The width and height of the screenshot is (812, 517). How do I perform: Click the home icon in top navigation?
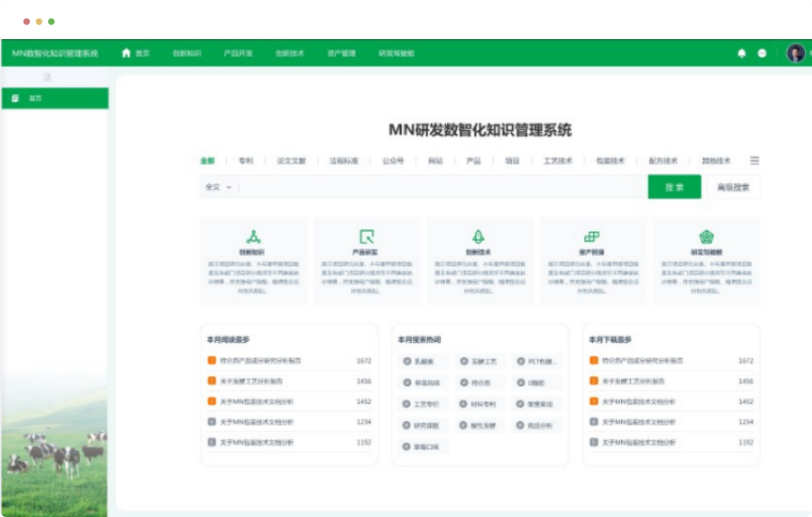(127, 53)
